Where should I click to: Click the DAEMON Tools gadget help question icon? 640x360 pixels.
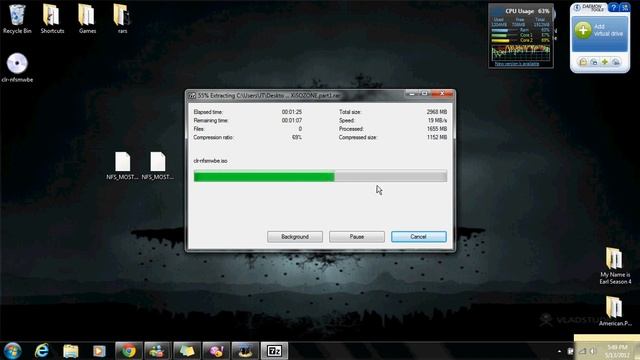tap(613, 7)
